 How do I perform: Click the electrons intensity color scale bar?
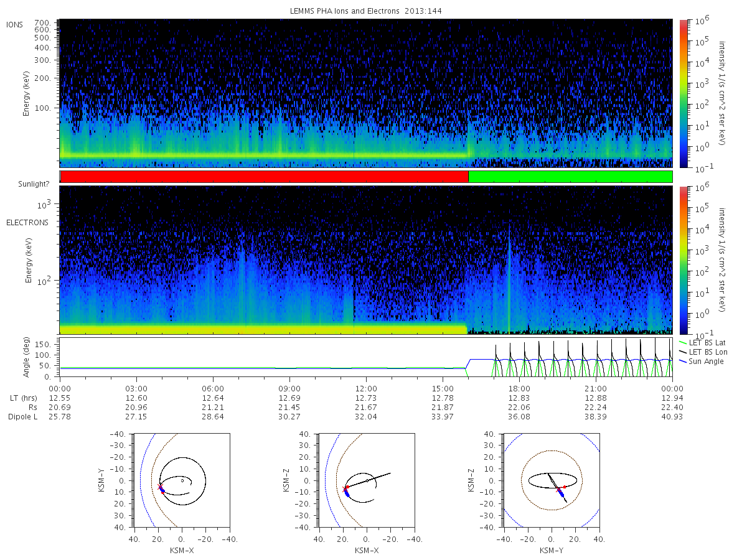(x=683, y=260)
